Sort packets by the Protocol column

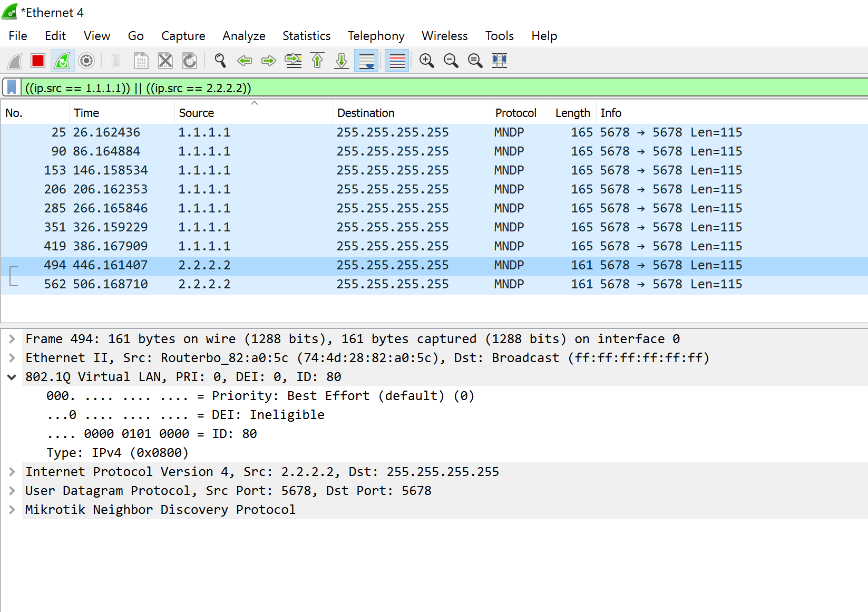pyautogui.click(x=521, y=113)
